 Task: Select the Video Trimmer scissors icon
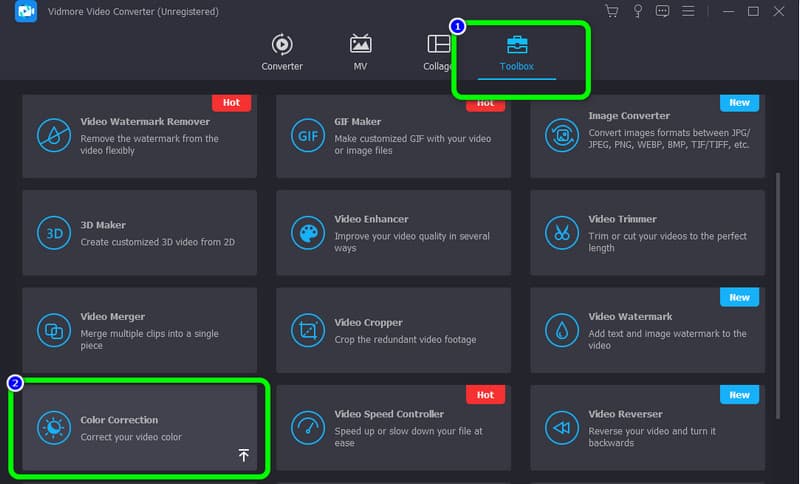pos(560,233)
